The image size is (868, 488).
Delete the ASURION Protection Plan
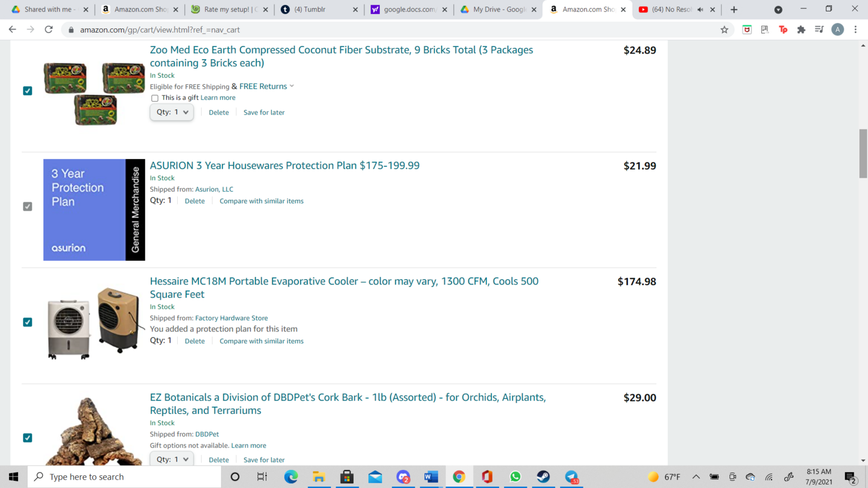[x=195, y=201]
